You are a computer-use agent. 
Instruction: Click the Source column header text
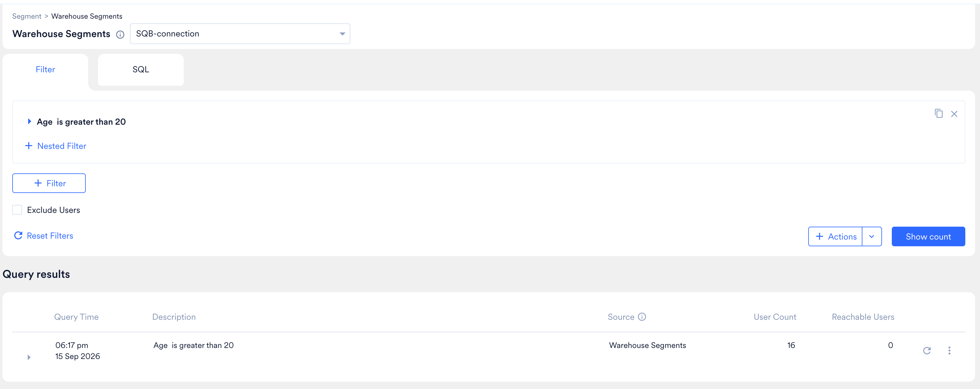coord(621,317)
